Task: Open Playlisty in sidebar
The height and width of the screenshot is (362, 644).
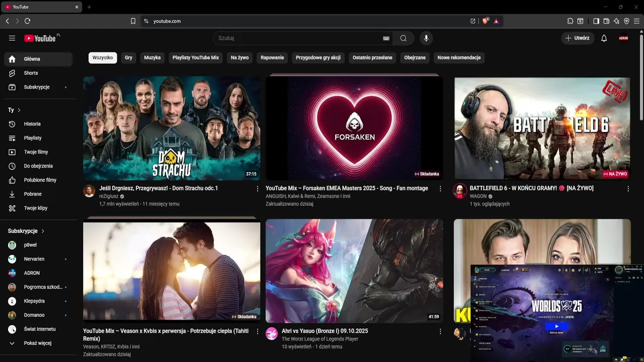Action: click(38, 138)
